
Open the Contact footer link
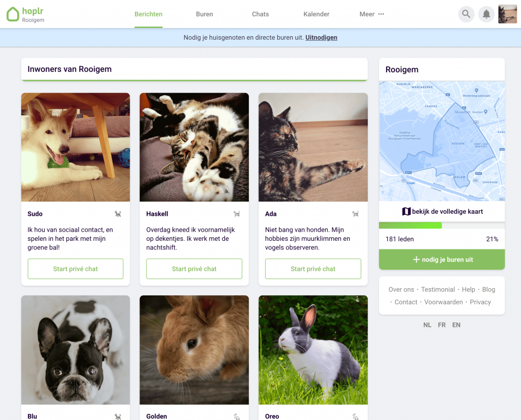click(406, 302)
